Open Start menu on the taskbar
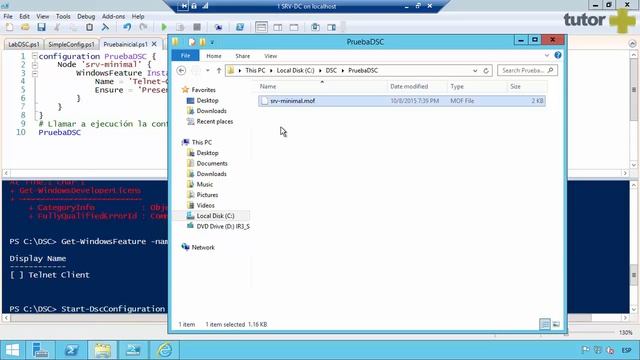The image size is (640, 360). click(12, 350)
